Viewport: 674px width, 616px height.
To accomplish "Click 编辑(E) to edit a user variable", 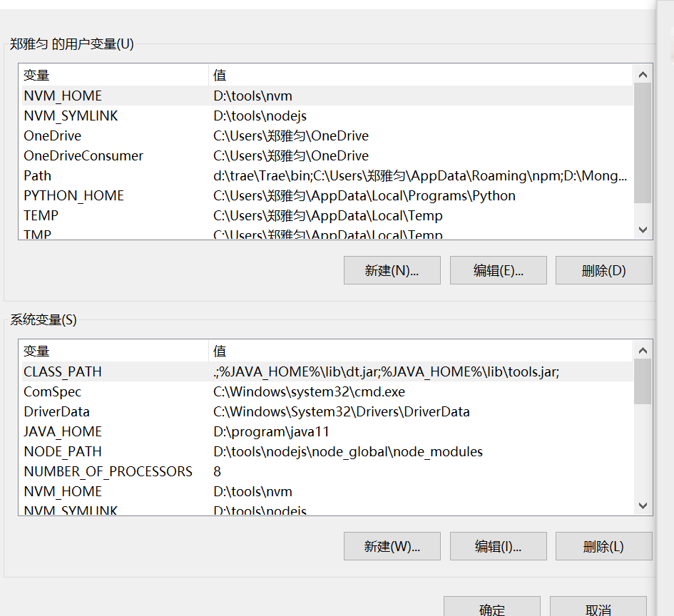I will [498, 270].
